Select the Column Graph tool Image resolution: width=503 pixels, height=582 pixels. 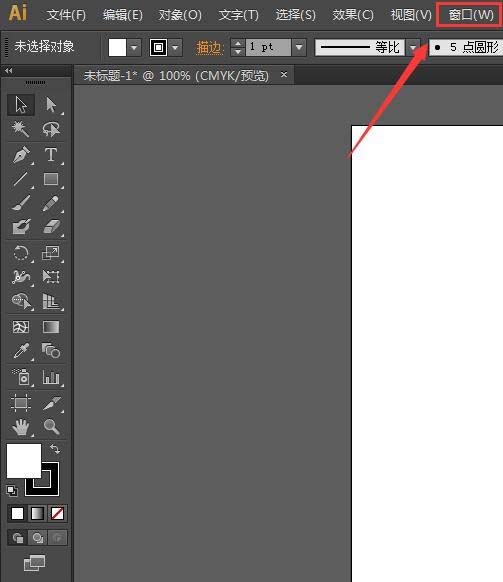(51, 377)
